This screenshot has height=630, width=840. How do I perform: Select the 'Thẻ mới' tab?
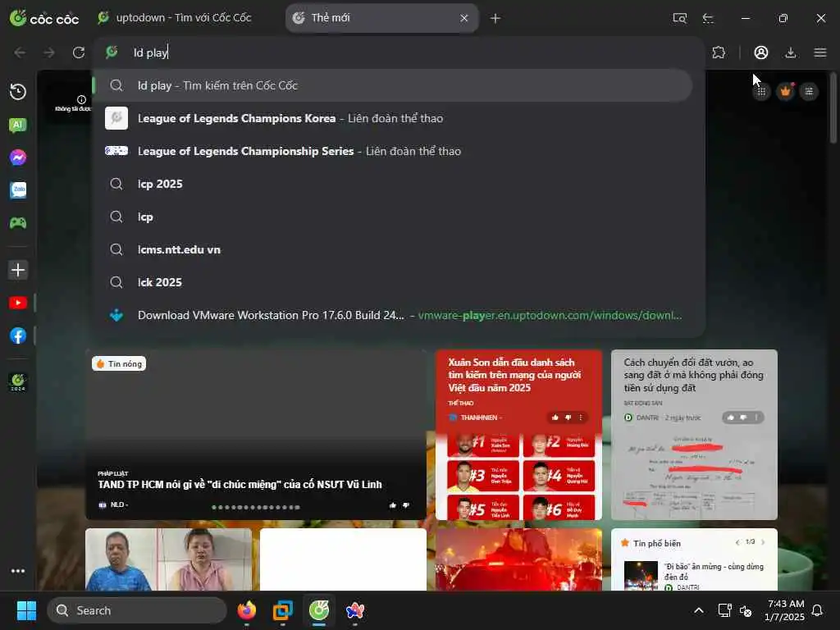tap(381, 18)
